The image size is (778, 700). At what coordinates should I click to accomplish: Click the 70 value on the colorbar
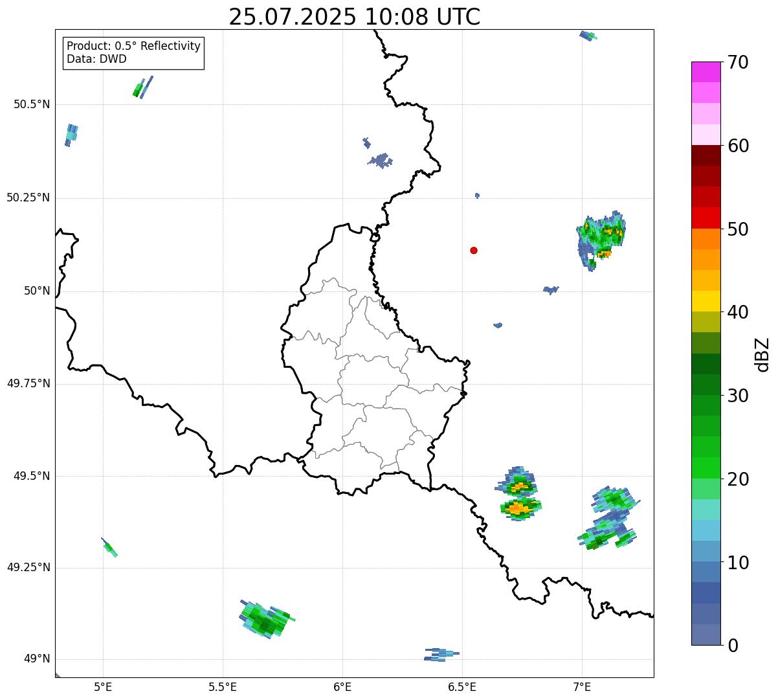point(738,62)
